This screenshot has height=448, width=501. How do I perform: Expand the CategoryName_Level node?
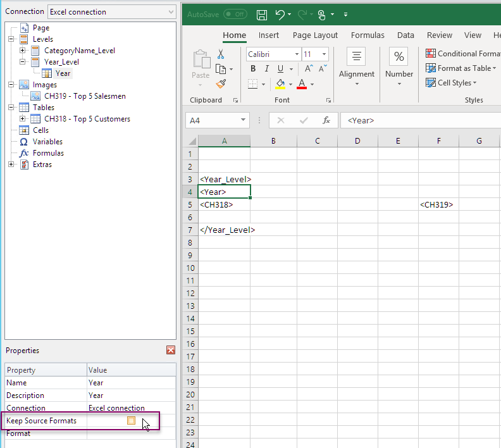click(23, 51)
